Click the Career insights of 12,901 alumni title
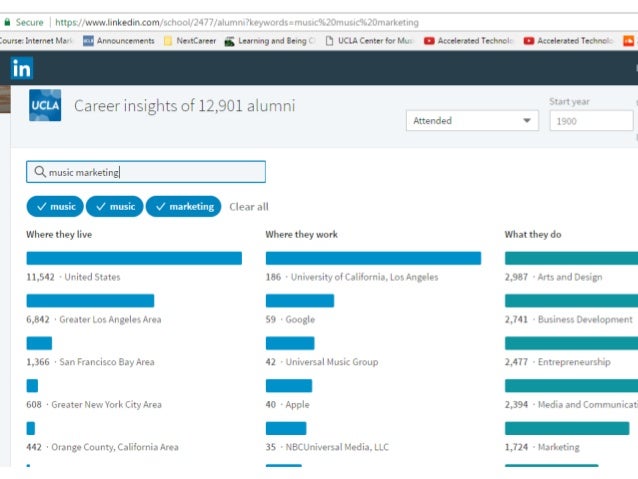638x479 pixels. (x=184, y=106)
